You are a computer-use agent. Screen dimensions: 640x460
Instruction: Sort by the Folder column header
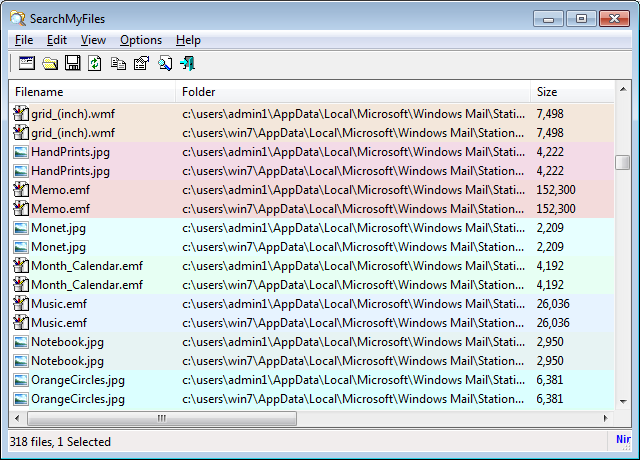[352, 92]
